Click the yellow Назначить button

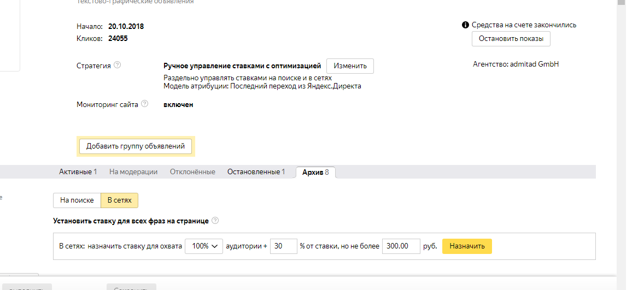point(467,246)
